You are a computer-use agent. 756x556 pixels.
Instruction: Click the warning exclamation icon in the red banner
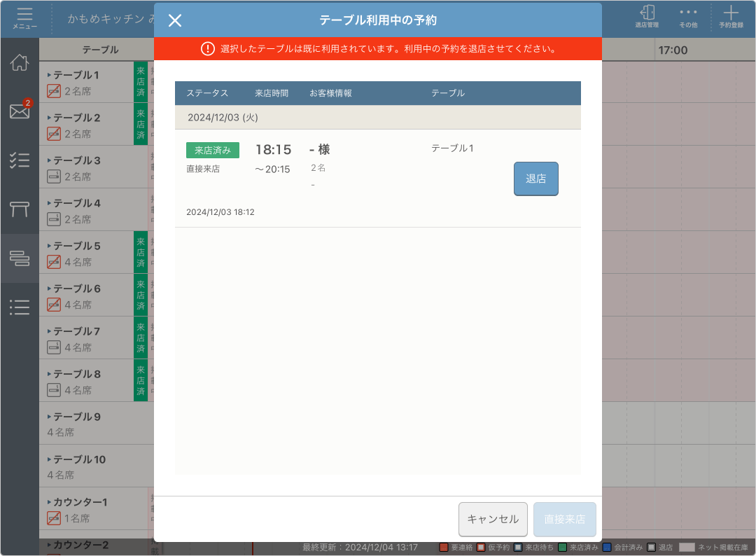[x=208, y=49]
